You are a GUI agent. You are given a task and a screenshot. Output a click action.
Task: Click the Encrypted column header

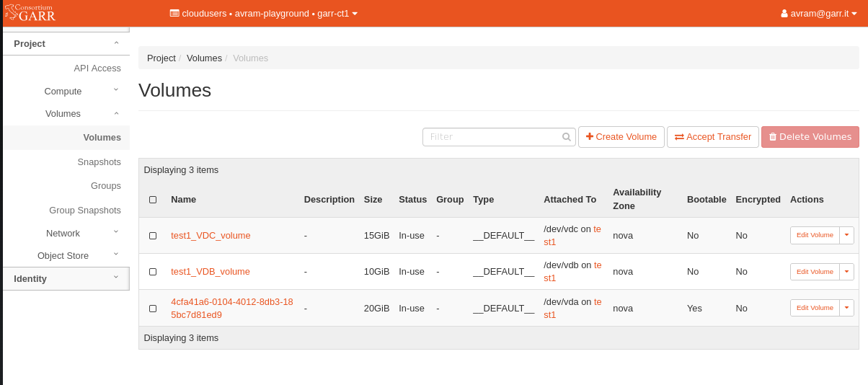(x=758, y=200)
